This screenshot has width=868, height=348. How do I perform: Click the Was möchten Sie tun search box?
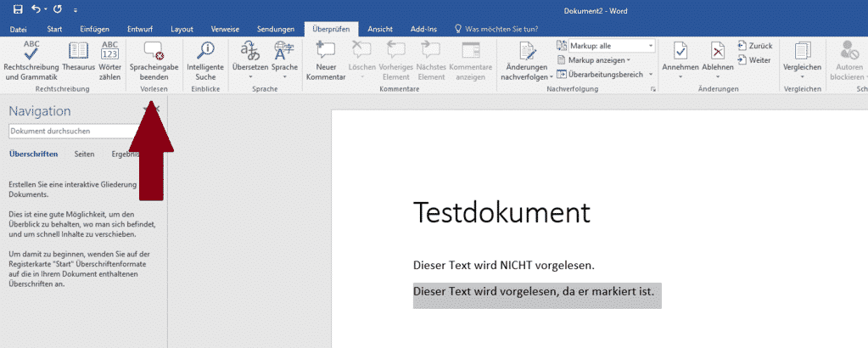coord(496,30)
